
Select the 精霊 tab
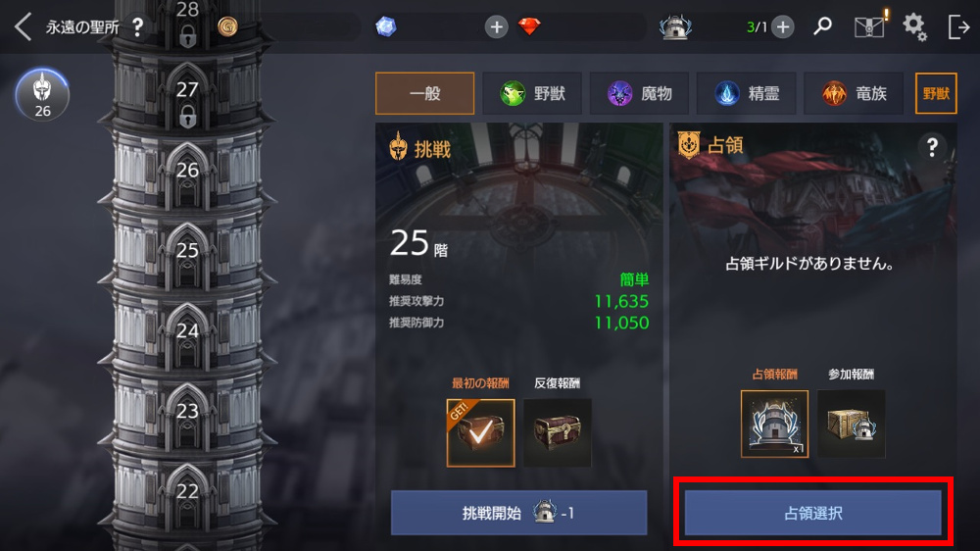coord(746,94)
